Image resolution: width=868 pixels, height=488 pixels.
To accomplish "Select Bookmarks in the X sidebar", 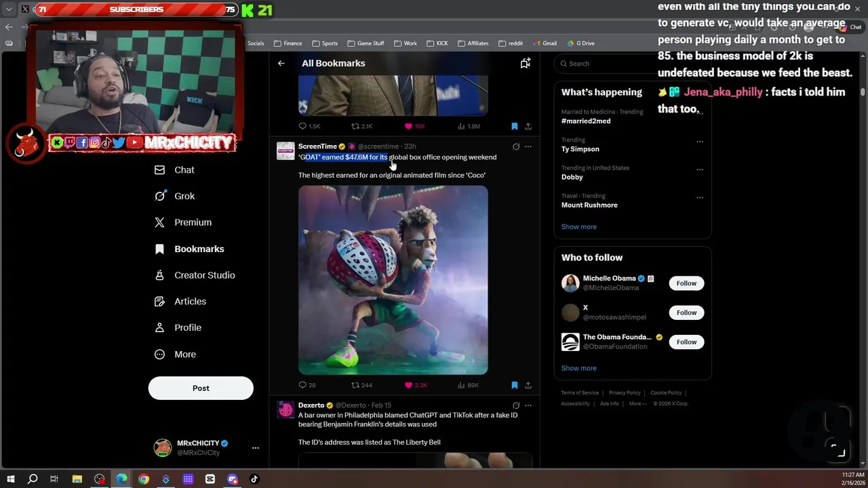I will tap(190, 249).
